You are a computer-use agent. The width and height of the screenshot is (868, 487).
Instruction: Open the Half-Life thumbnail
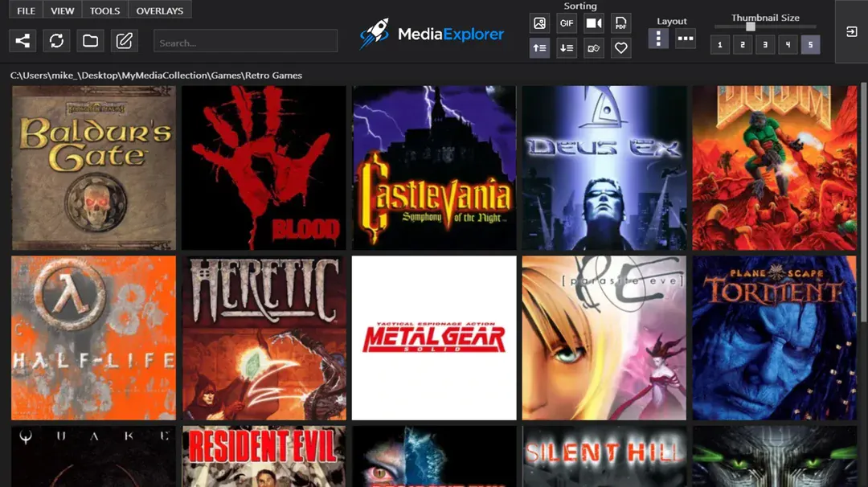[93, 338]
